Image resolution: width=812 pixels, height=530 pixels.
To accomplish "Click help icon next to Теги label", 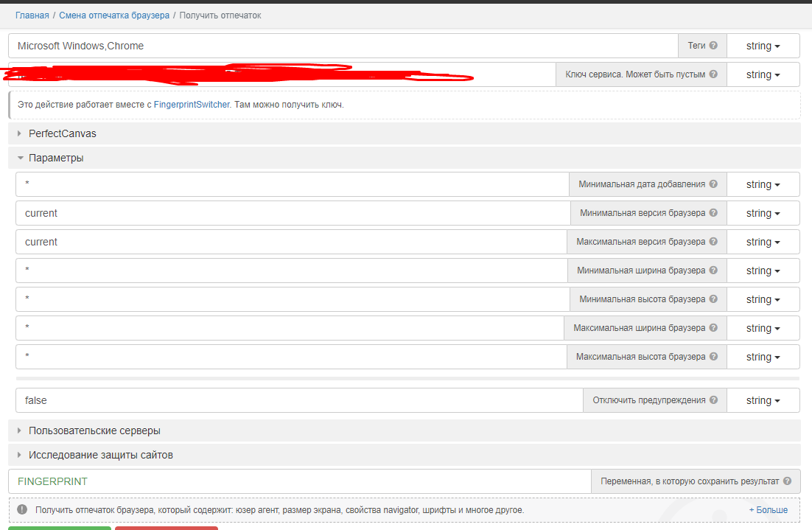I will (x=713, y=46).
